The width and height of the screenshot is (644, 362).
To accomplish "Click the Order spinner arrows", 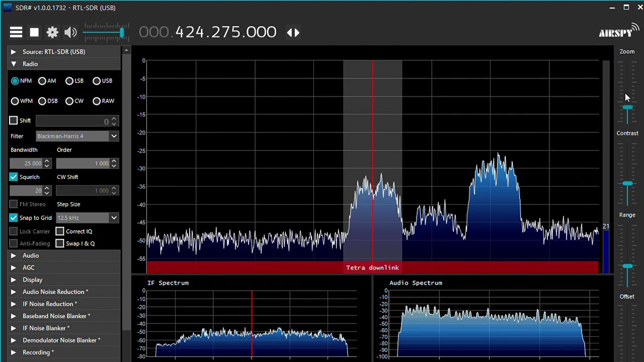I will tap(114, 163).
